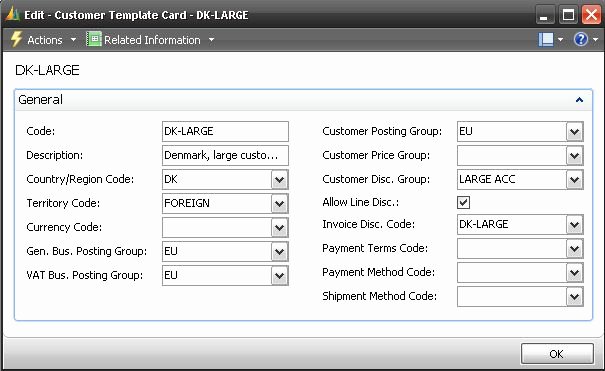Click the General section title

pos(40,99)
